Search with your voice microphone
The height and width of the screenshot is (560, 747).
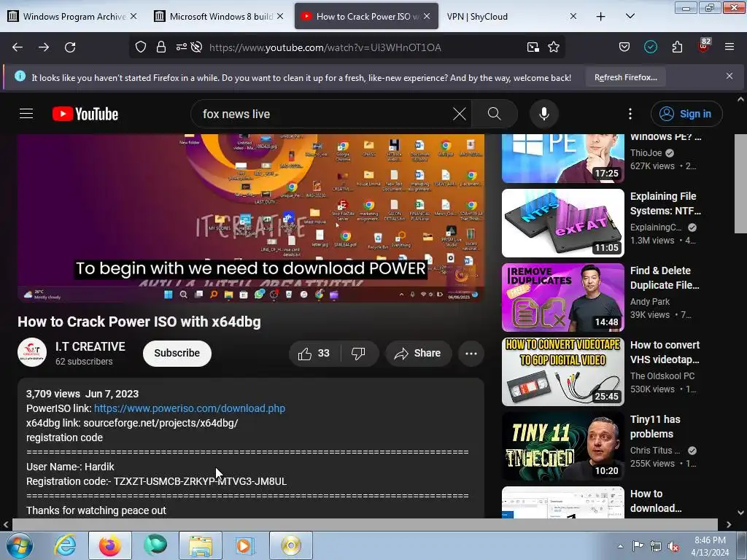(x=544, y=114)
